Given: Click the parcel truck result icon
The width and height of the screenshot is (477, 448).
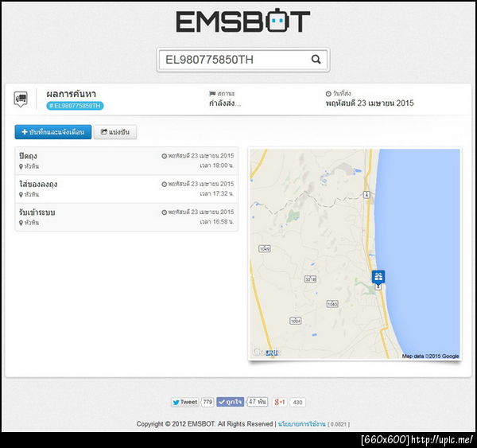Looking at the screenshot, I should pos(21,99).
